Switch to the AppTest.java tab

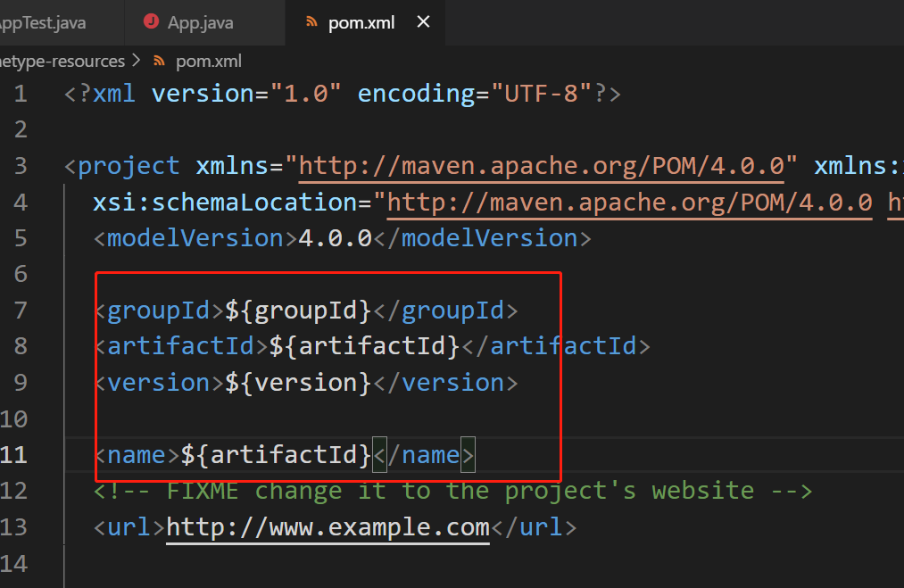[x=43, y=21]
